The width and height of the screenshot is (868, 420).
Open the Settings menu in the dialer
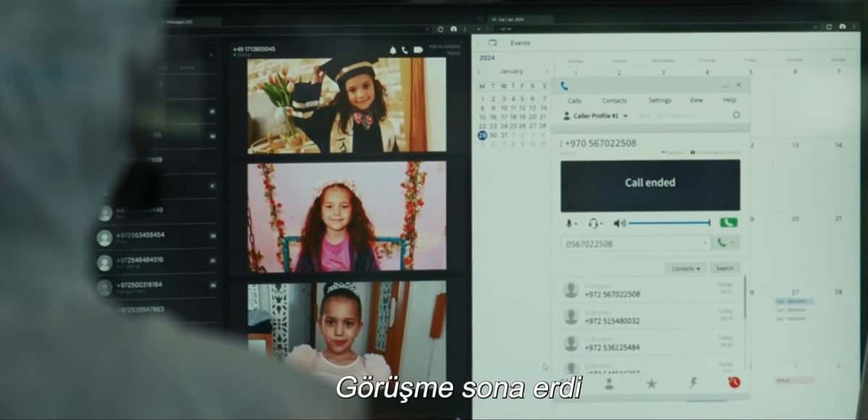pos(660,100)
